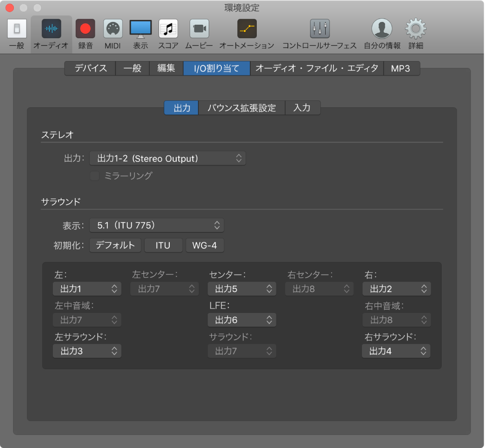Switch to the MP3 tab

(x=401, y=68)
